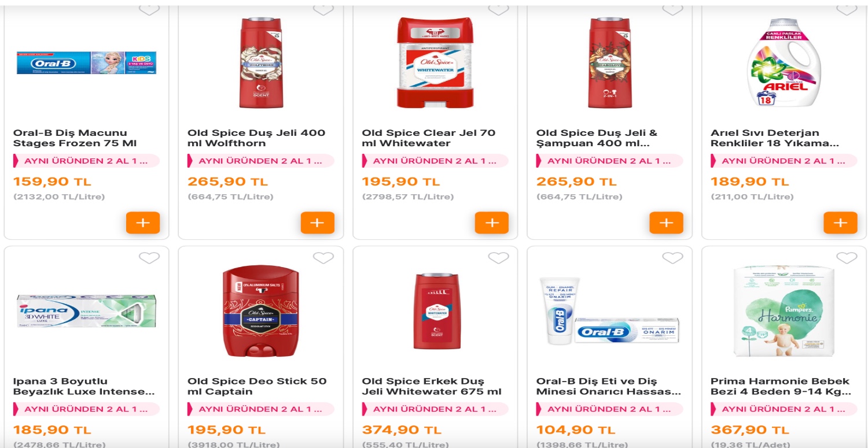The image size is (868, 448).
Task: Open the Ariel Sıvı Deterjan product image
Action: [x=784, y=62]
